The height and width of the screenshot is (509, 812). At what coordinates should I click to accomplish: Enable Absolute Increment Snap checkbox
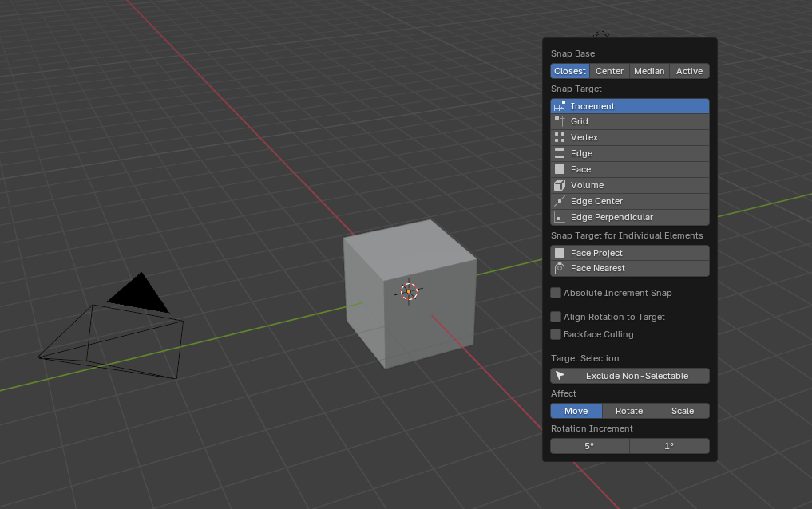pos(556,293)
